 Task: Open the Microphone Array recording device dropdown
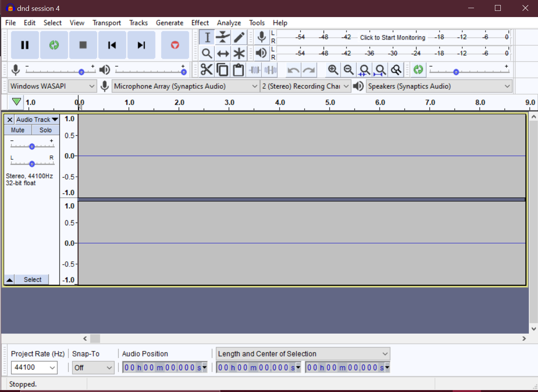coord(186,86)
